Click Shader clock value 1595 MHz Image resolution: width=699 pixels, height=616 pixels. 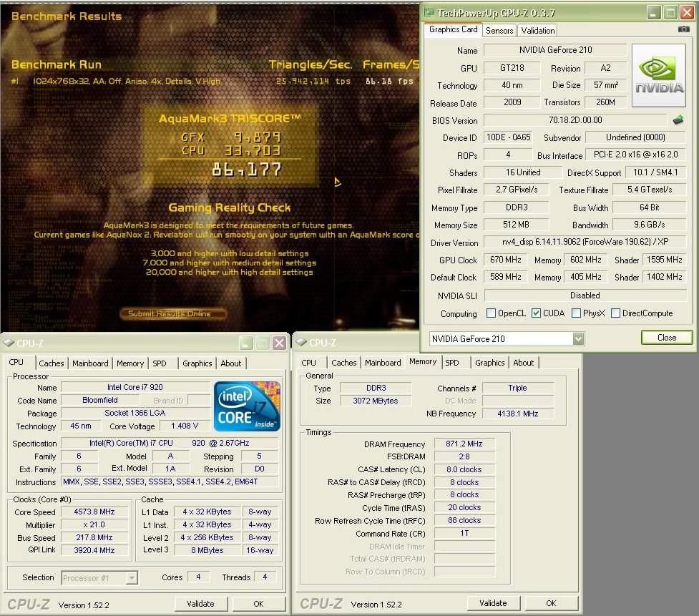(x=664, y=260)
